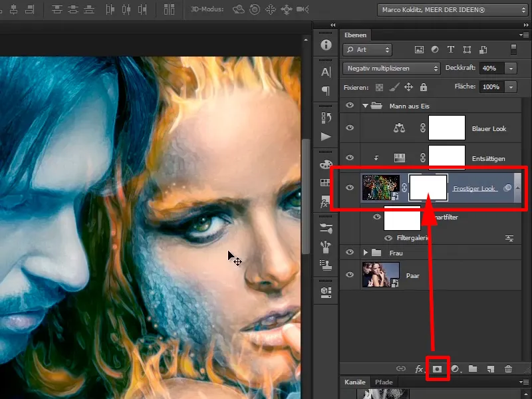The height and width of the screenshot is (399, 532).
Task: Select the Ebenen tab
Action: tap(355, 35)
